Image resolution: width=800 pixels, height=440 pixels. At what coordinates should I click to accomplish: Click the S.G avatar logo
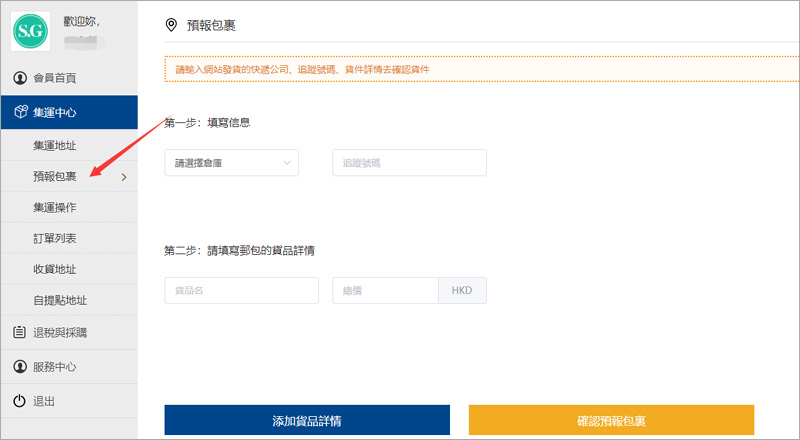coord(31,32)
